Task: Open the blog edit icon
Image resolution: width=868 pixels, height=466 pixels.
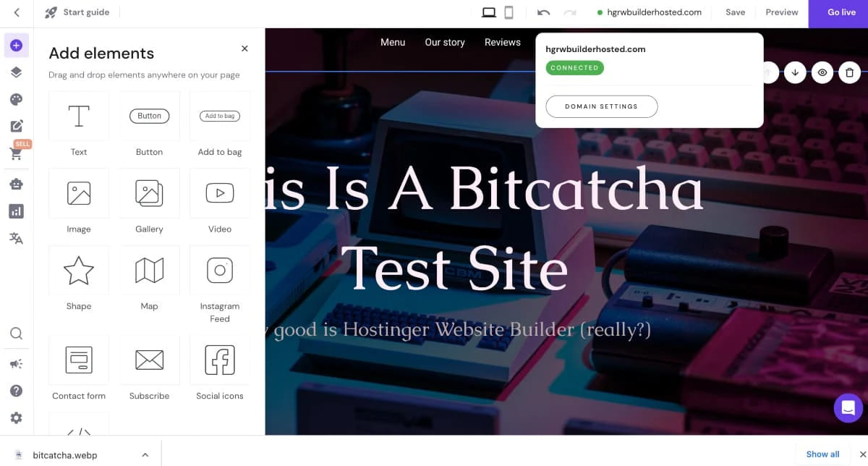Action: pyautogui.click(x=16, y=126)
